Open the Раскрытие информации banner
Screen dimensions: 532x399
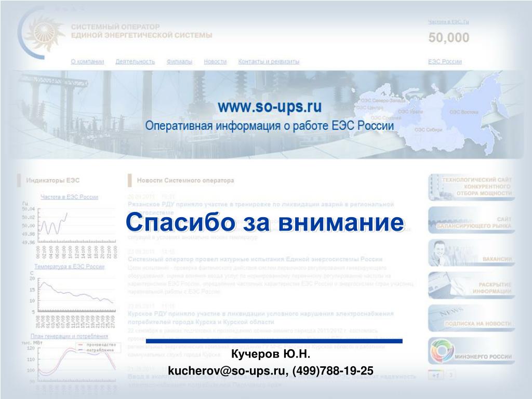point(472,286)
